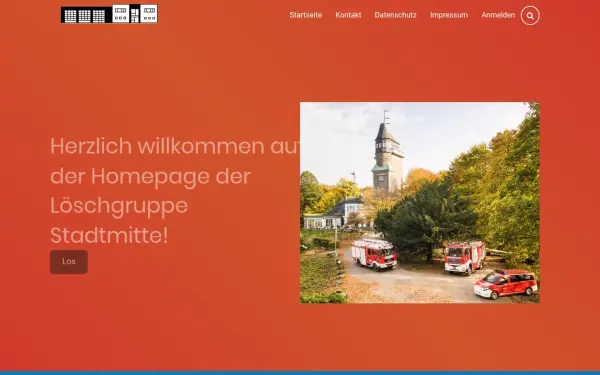View the Datenschutz page
The width and height of the screenshot is (600, 375).
pos(395,15)
